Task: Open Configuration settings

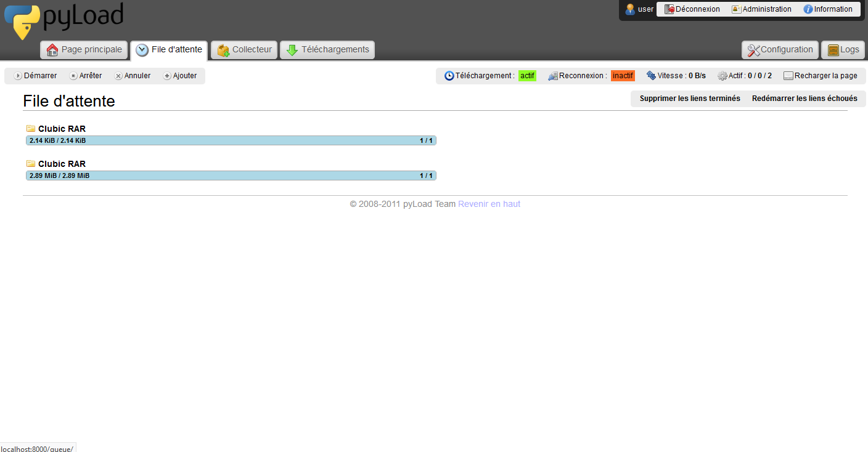Action: 780,50
